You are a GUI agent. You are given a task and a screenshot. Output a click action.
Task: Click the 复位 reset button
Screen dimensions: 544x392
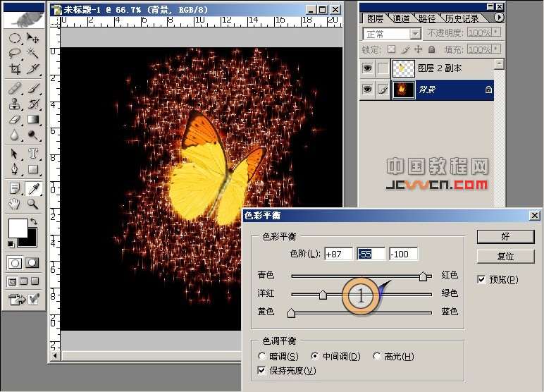[x=505, y=256]
